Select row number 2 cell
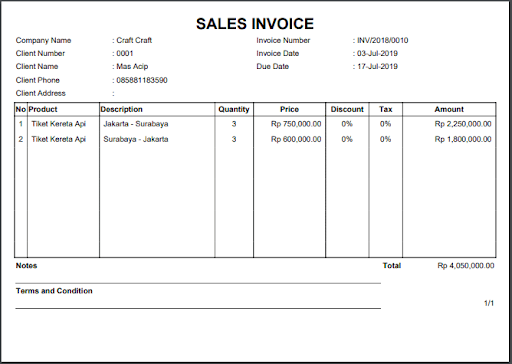Viewport: 512px width, 364px height. pos(21,139)
